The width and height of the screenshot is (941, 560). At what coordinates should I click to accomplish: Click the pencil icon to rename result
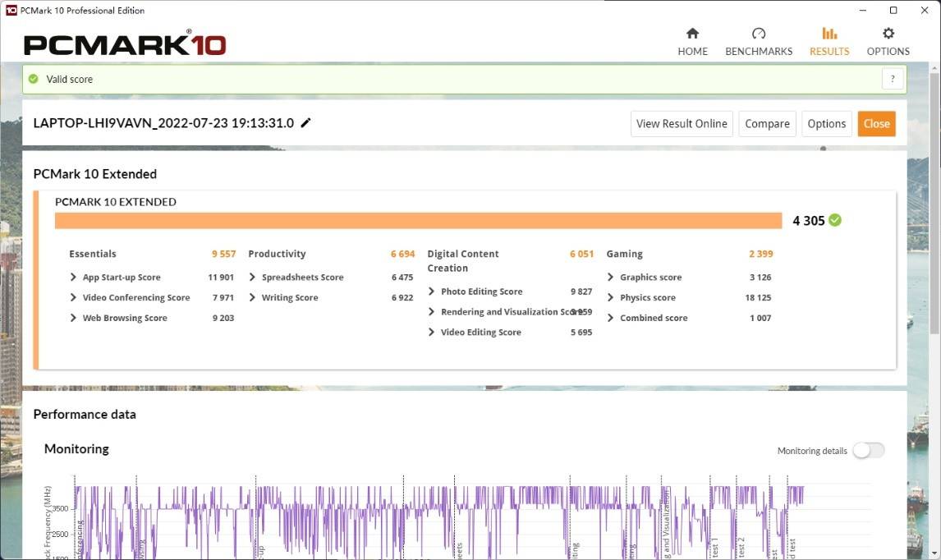[x=306, y=123]
